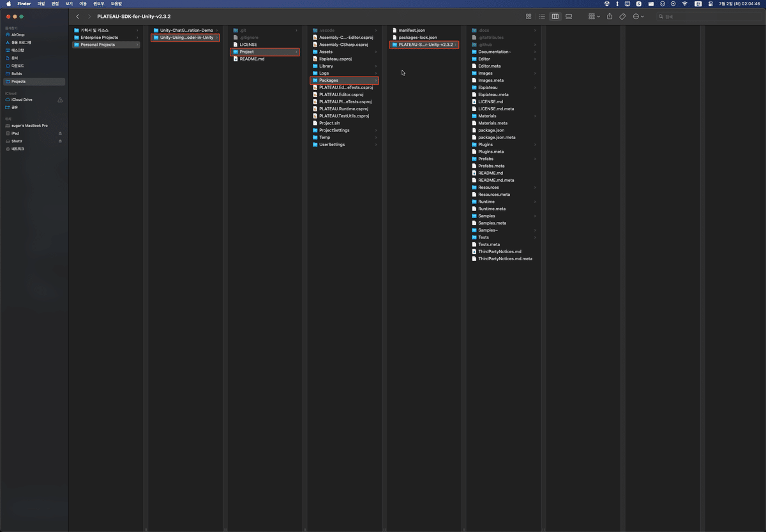Screen dimensions: 766x532
Task: Open the item grouping dropdown
Action: (x=594, y=16)
